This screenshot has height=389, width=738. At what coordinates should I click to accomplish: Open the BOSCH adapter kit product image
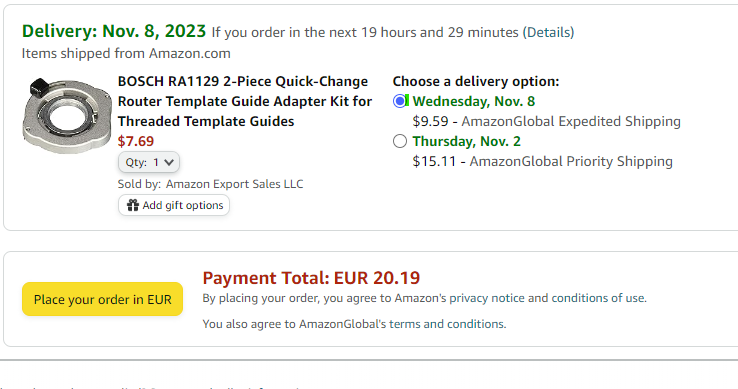(66, 116)
